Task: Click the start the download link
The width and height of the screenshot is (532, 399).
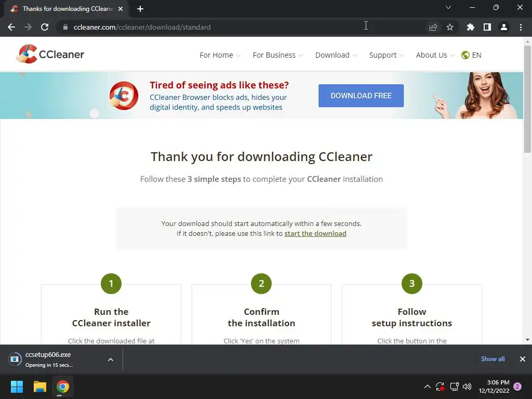Action: pyautogui.click(x=315, y=233)
